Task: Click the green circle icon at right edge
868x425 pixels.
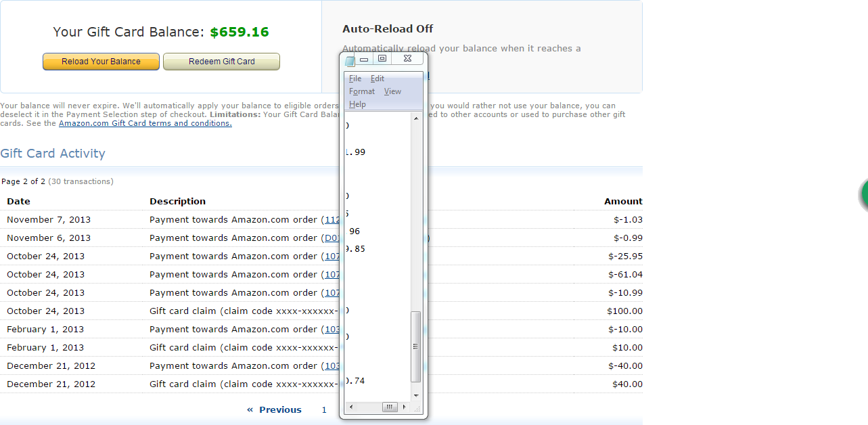Action: [864, 196]
